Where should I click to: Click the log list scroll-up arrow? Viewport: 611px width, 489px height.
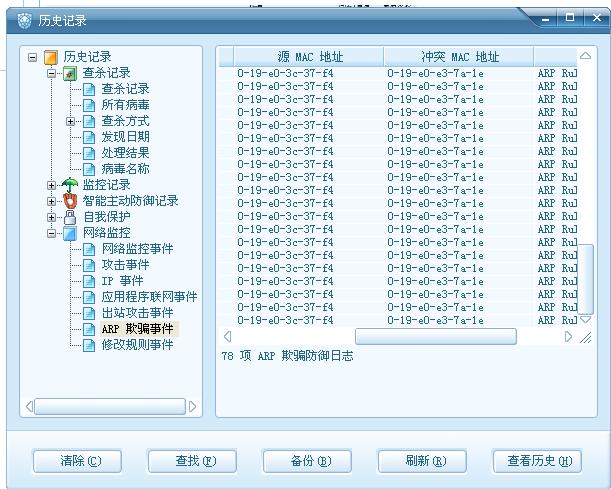pyautogui.click(x=585, y=56)
